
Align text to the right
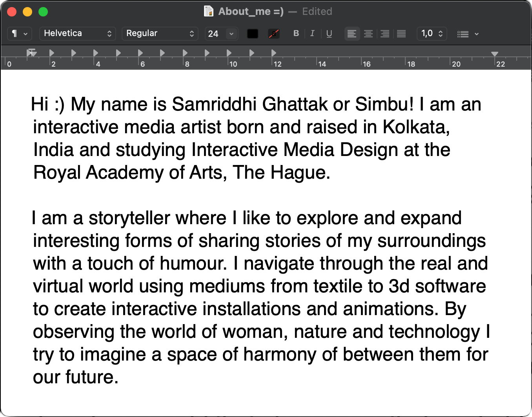(x=385, y=34)
